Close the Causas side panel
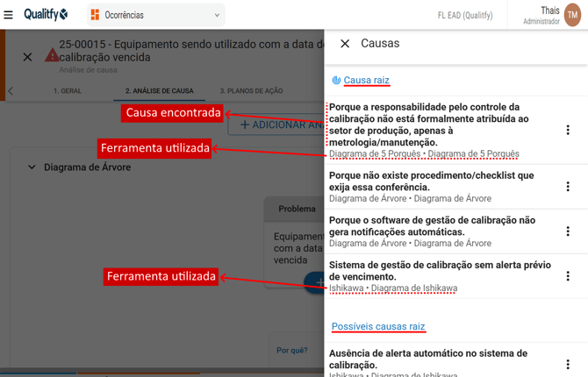This screenshot has height=377, width=588. (x=345, y=43)
